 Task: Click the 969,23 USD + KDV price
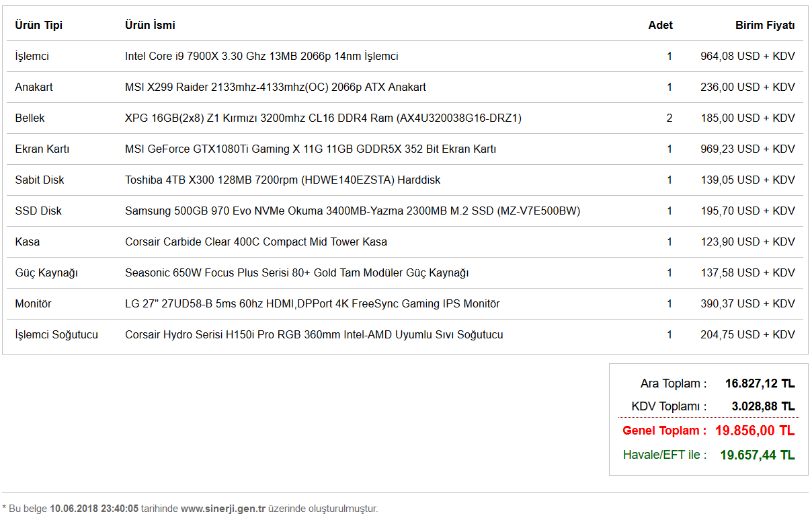[x=747, y=149]
